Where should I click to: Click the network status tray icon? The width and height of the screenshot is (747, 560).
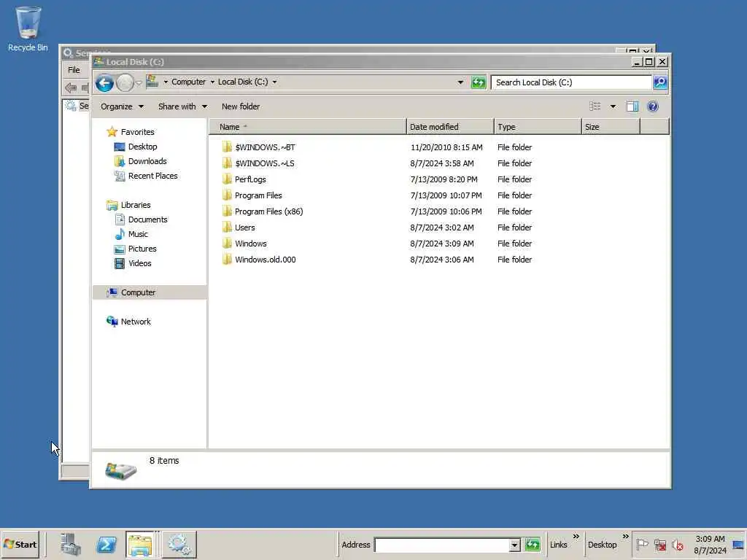coord(659,545)
